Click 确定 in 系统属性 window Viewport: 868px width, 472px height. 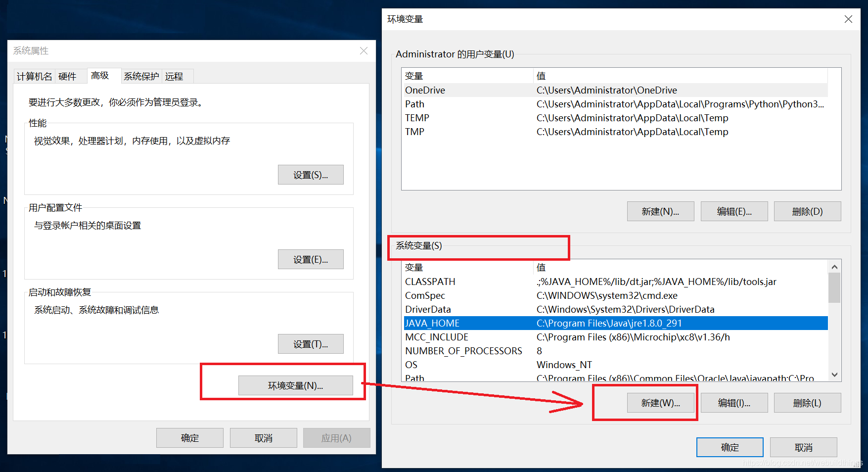pyautogui.click(x=190, y=438)
